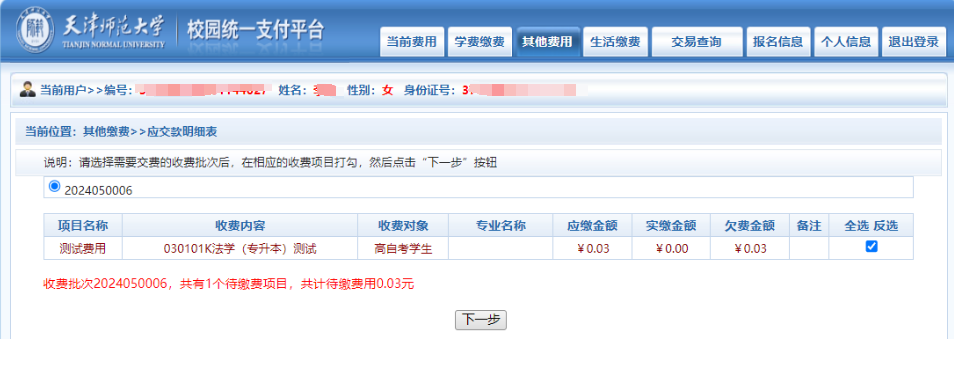
Task: Click the 应缴金额 column header
Action: click(x=592, y=226)
